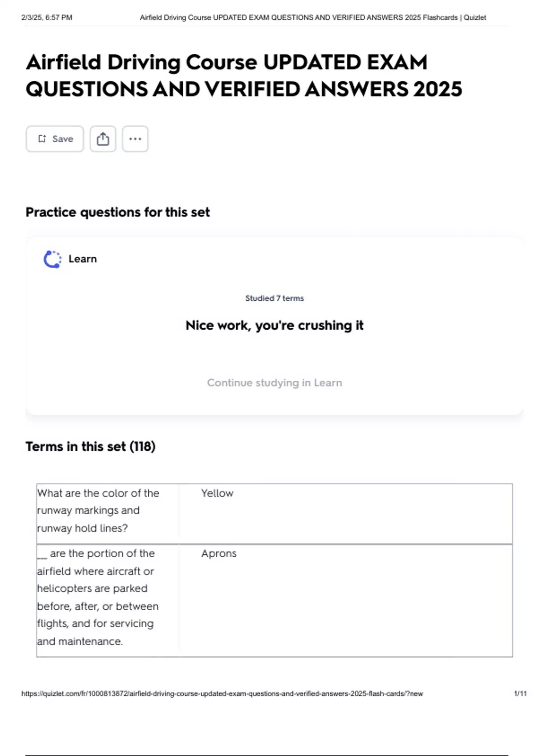This screenshot has width=534, height=756.
Task: Click the Save bookmark icon
Action: pos(43,138)
